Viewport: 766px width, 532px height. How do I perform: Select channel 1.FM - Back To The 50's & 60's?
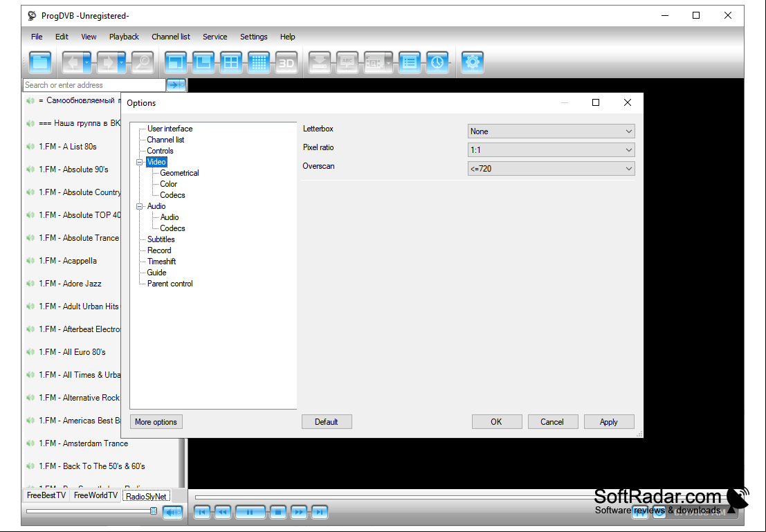(92, 466)
